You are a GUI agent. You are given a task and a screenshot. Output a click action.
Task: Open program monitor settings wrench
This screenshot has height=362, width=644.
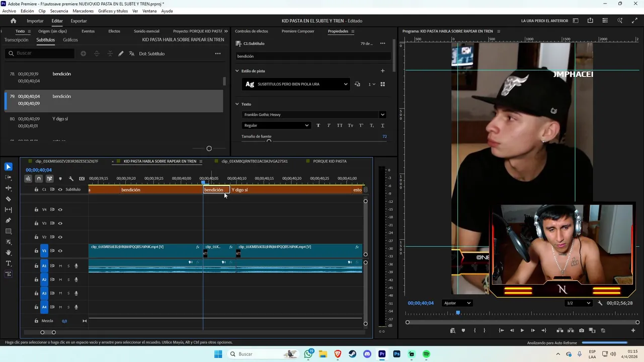point(600,303)
